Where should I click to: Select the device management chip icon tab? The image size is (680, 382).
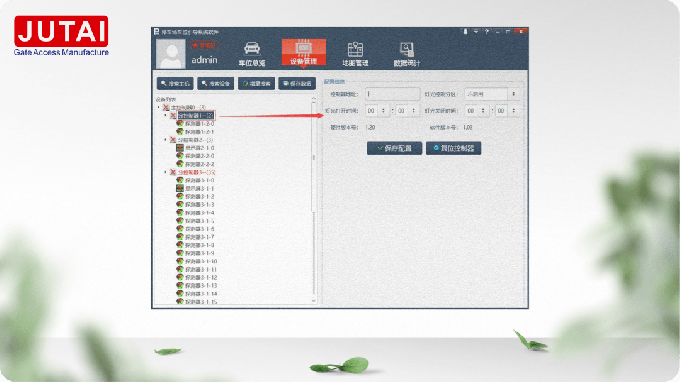[304, 52]
